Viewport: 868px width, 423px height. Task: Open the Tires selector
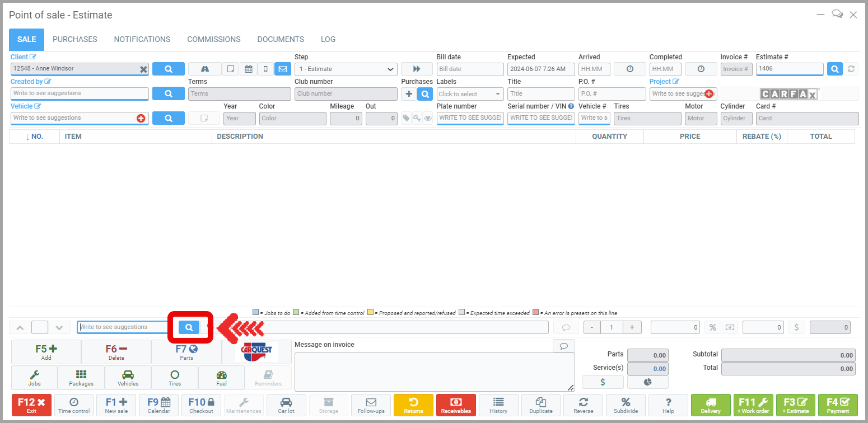175,378
